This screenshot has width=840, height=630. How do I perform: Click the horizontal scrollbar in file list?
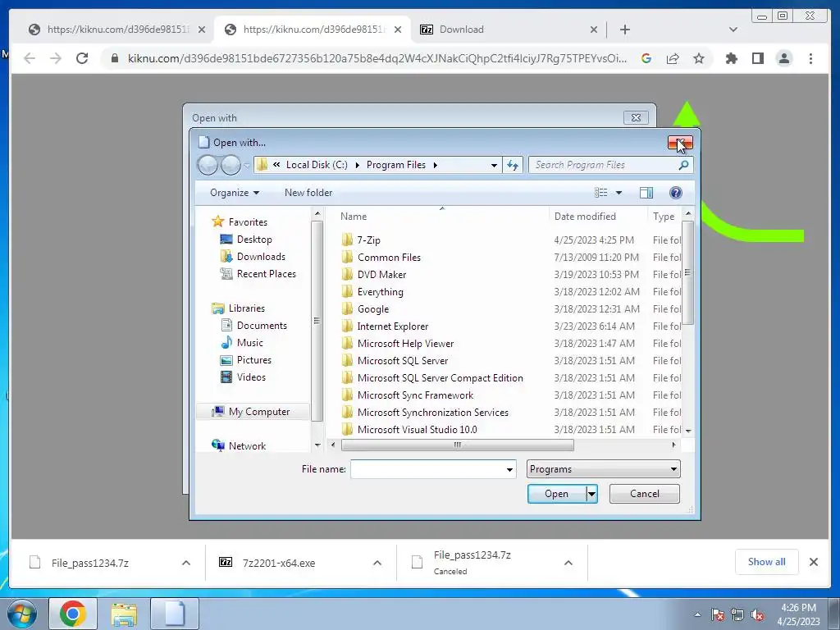(x=457, y=445)
